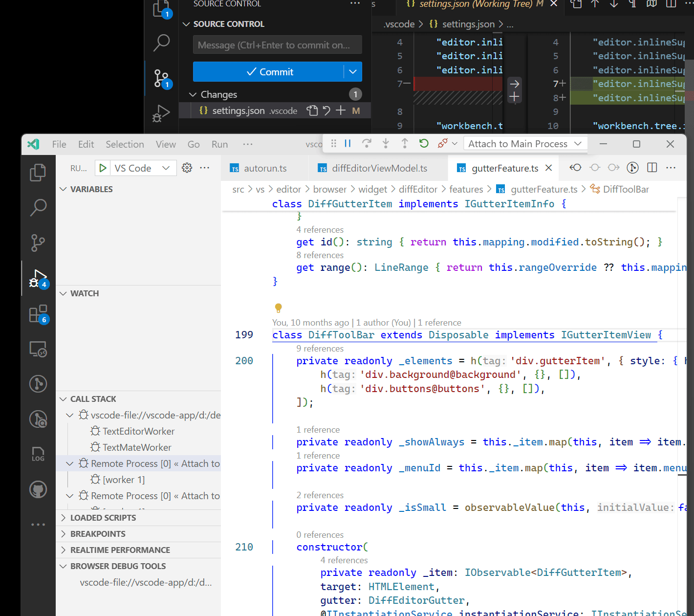Image resolution: width=694 pixels, height=616 pixels.
Task: Click the lightbulb code action icon
Action: [x=279, y=308]
